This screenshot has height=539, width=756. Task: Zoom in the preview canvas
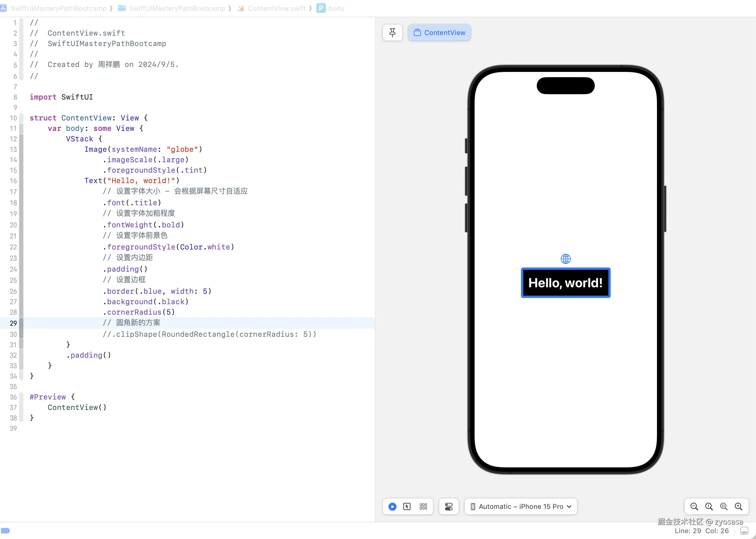click(x=738, y=506)
